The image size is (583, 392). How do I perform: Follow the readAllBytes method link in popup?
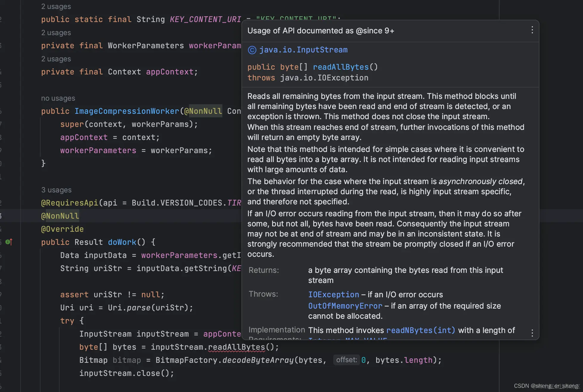tap(341, 67)
